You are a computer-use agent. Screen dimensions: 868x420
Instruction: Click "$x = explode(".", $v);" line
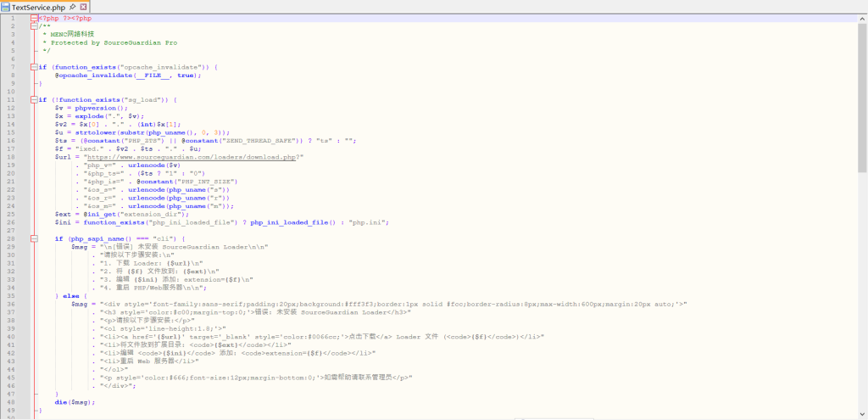(x=99, y=115)
